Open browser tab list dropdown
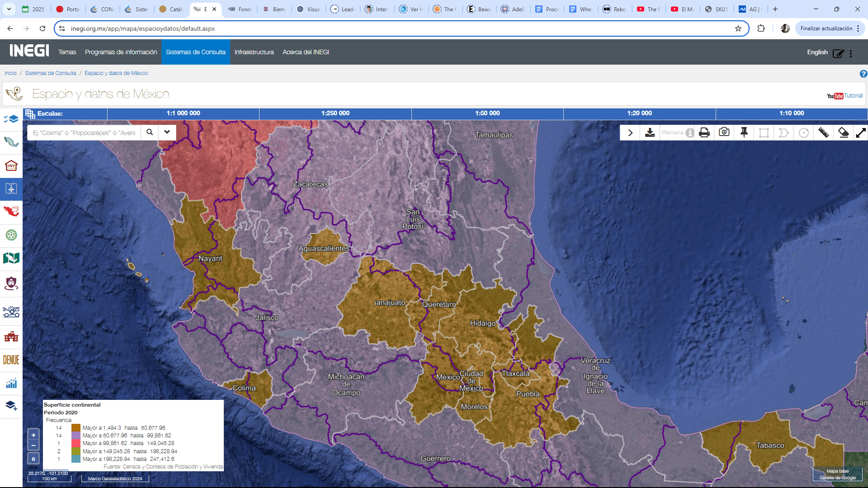The image size is (868, 488). [9, 9]
